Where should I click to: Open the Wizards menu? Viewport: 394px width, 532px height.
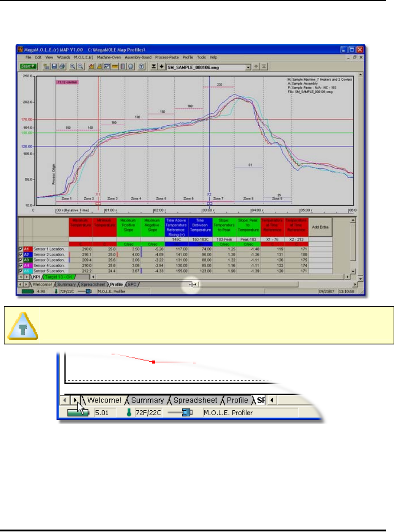coord(63,58)
